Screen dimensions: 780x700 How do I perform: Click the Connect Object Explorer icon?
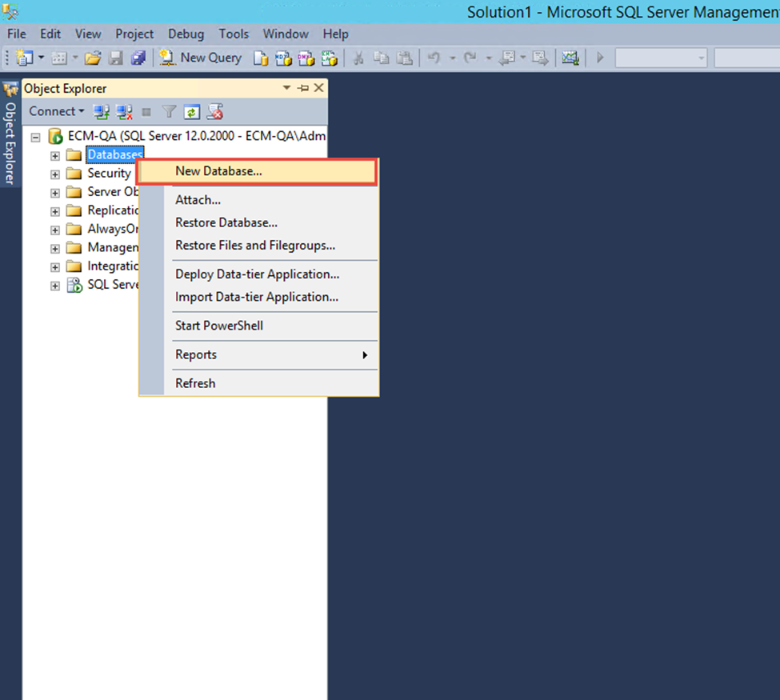(101, 112)
